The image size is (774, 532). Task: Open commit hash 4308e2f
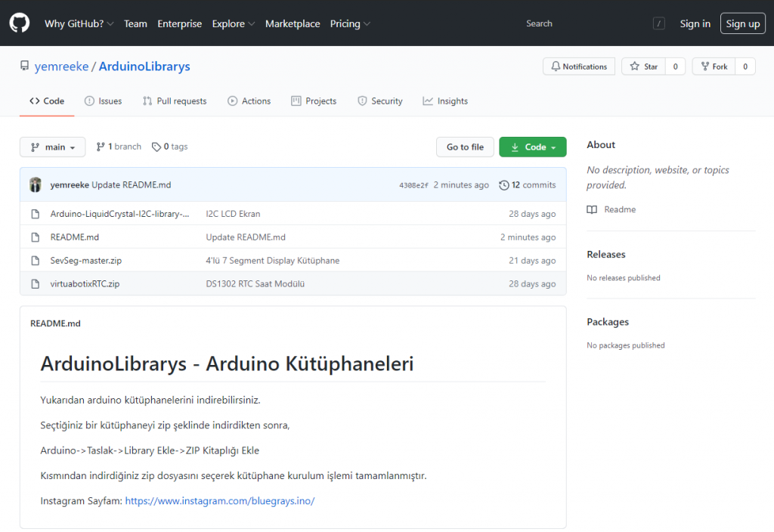pyautogui.click(x=413, y=186)
